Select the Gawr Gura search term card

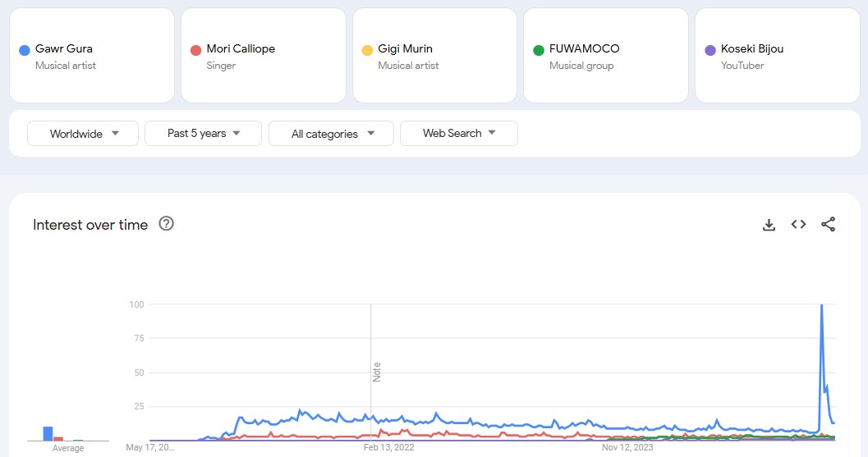point(91,56)
